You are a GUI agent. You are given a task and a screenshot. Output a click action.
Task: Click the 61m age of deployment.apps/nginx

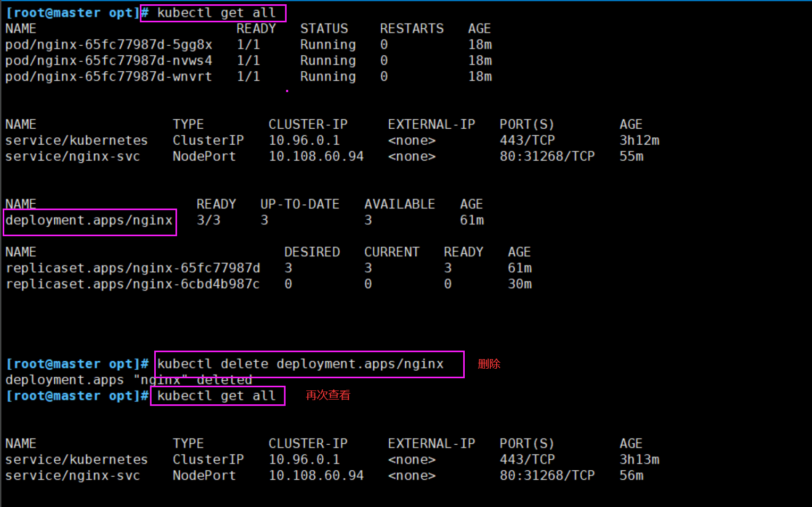tap(472, 220)
